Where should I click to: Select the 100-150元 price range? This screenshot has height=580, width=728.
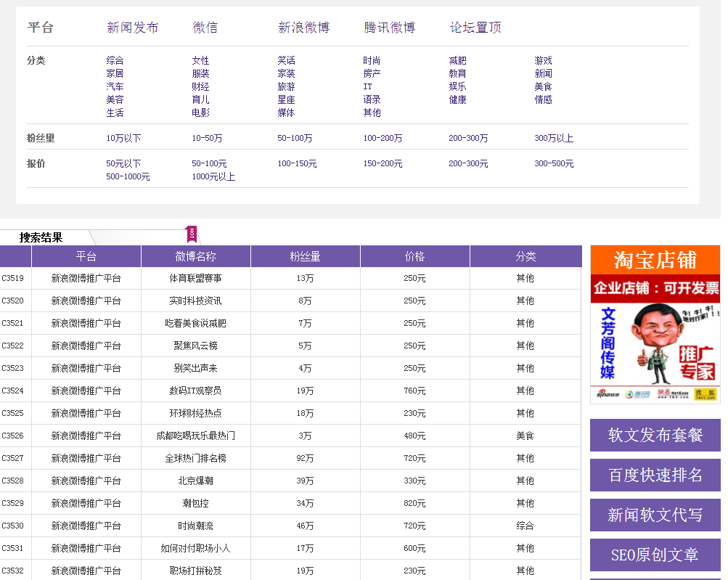tap(297, 164)
